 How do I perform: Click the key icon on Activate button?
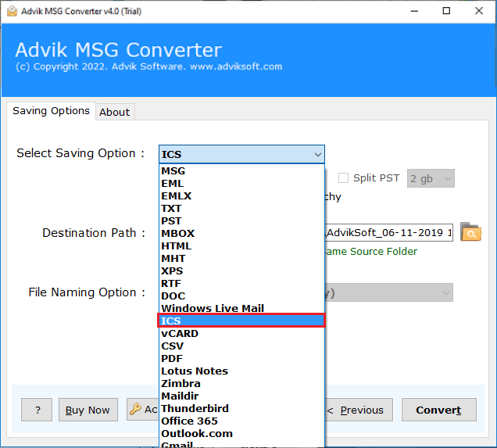(x=135, y=410)
